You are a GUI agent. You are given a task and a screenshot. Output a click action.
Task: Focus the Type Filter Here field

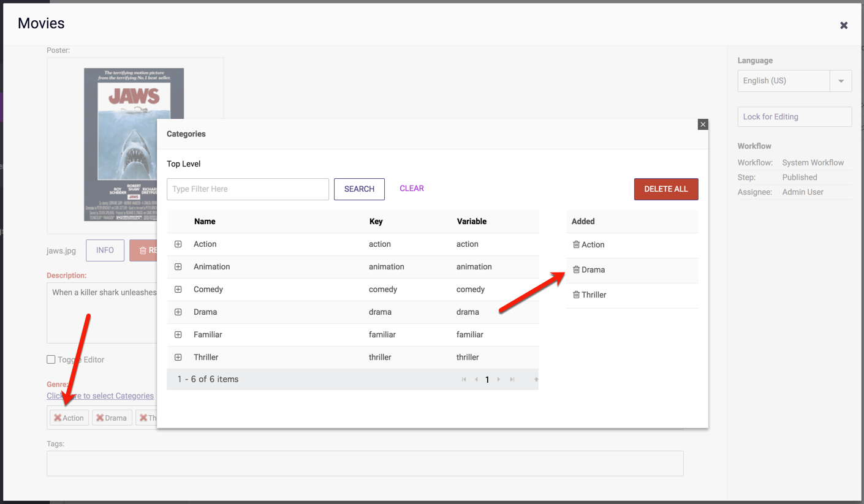coord(248,189)
